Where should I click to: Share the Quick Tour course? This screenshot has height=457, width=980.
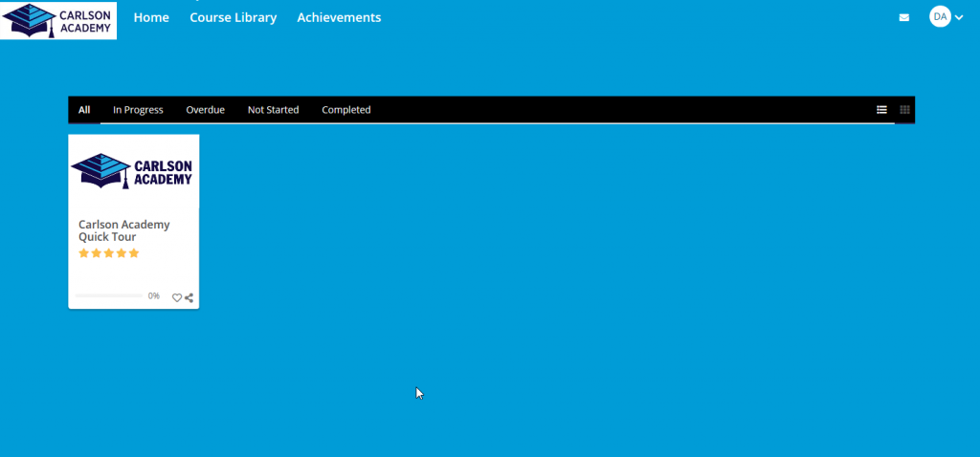[189, 297]
